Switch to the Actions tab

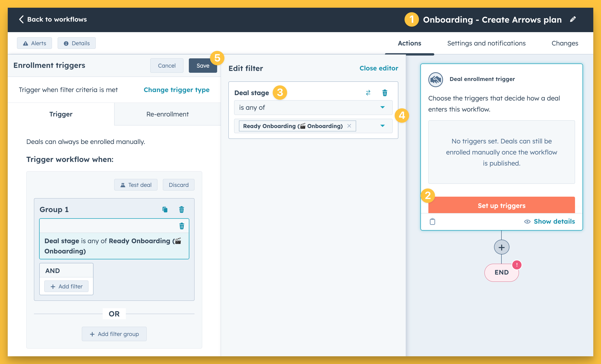pos(409,43)
